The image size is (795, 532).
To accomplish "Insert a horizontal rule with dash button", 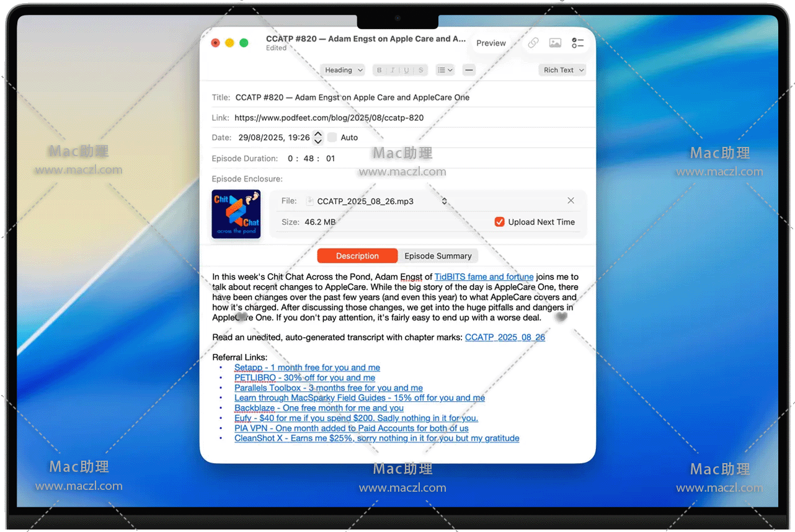I will coord(469,70).
